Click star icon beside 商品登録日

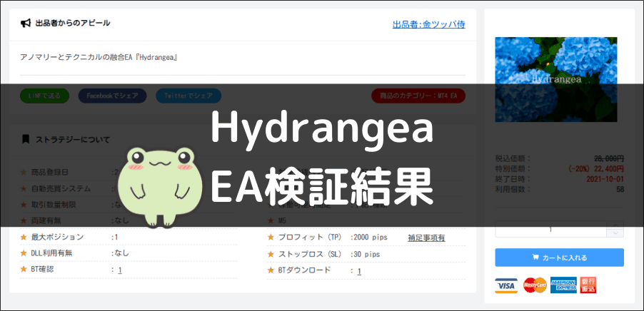[24, 173]
